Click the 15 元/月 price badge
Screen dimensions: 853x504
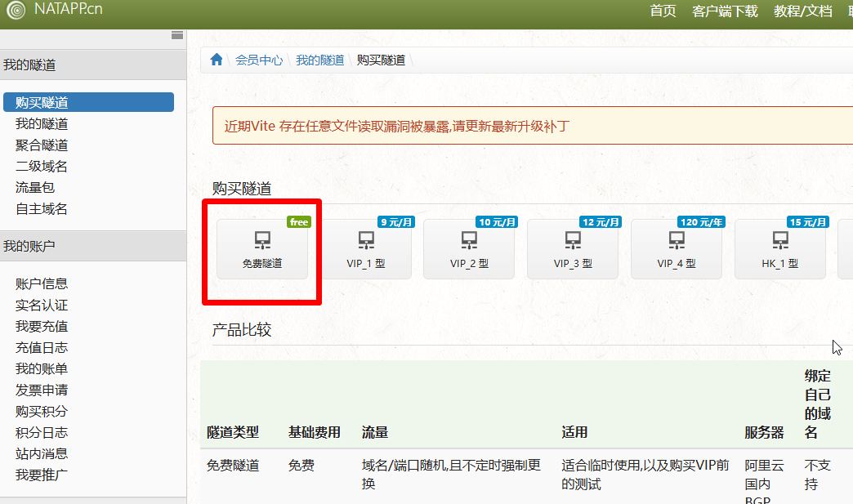click(x=808, y=222)
